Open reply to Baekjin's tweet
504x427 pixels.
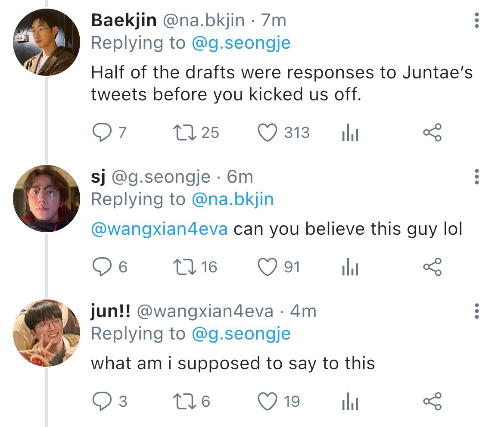pos(102,132)
